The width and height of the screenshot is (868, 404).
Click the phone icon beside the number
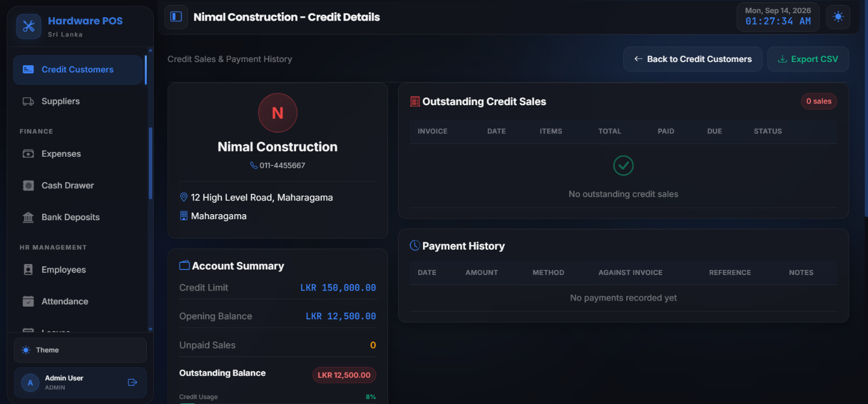click(254, 165)
